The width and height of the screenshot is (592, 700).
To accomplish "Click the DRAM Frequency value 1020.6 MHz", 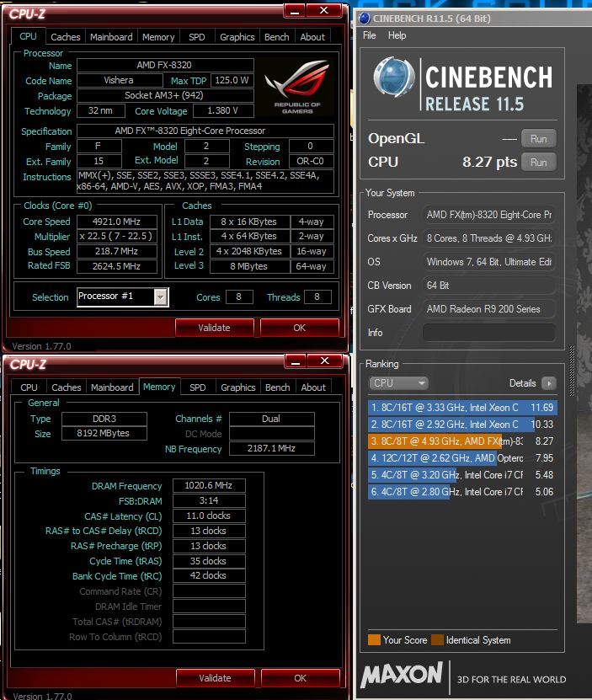I will 209,485.
